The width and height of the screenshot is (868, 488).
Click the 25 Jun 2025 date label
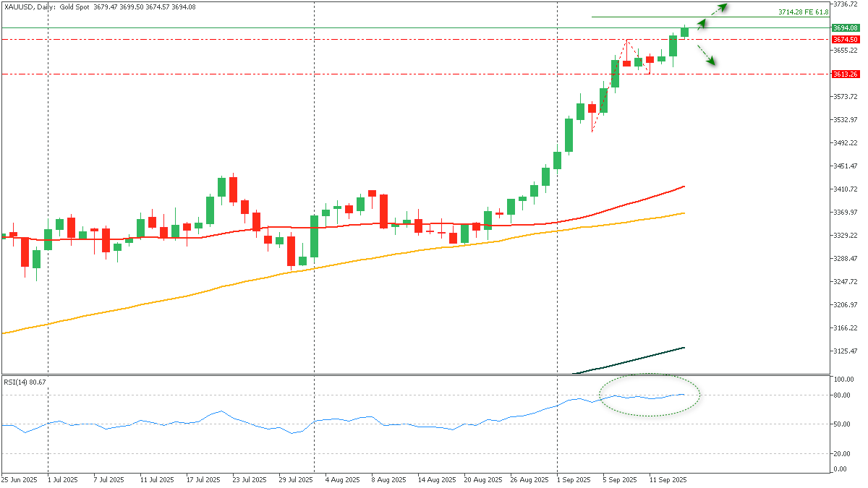pos(19,479)
